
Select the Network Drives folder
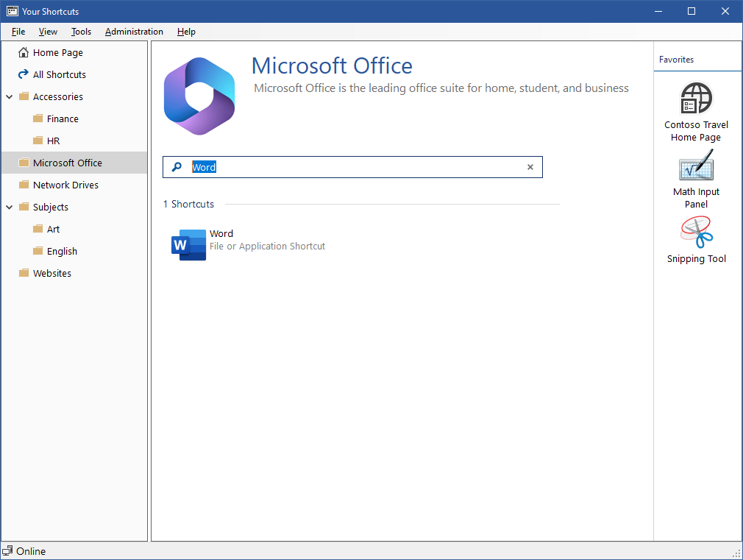(x=65, y=185)
